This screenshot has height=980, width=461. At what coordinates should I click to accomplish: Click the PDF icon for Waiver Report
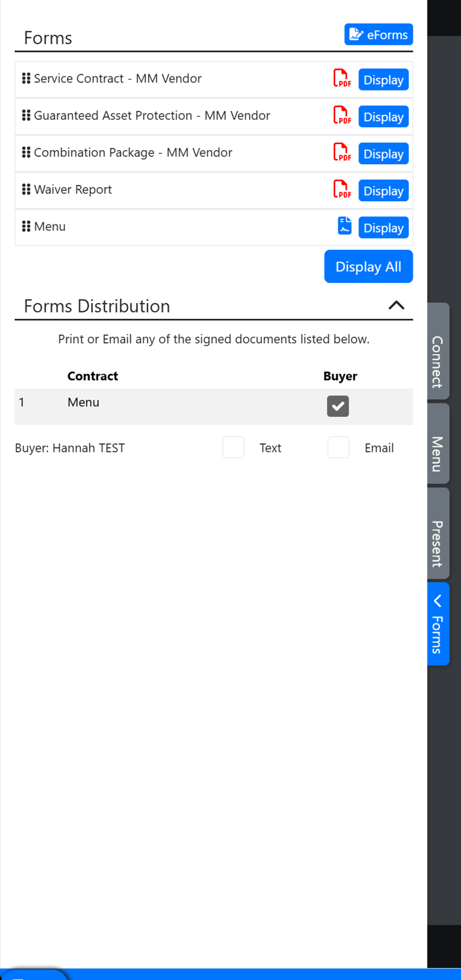pyautogui.click(x=342, y=190)
